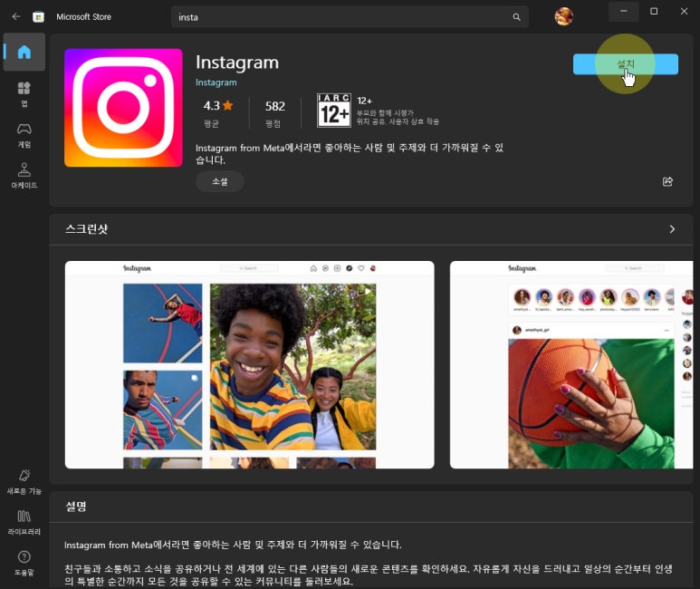This screenshot has width=700, height=589.
Task: Click the 582 ratings count
Action: 275,106
